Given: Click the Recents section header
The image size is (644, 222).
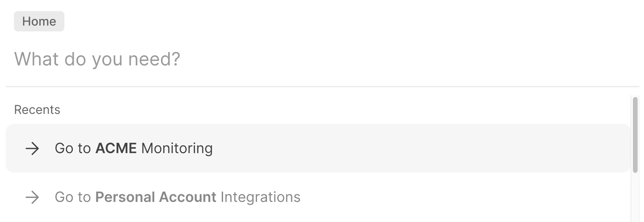Looking at the screenshot, I should pos(37,110).
